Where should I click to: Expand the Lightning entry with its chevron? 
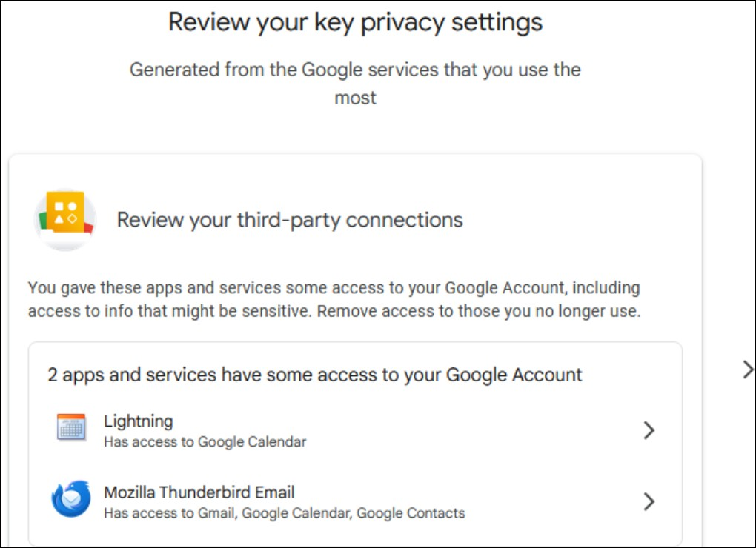point(649,430)
